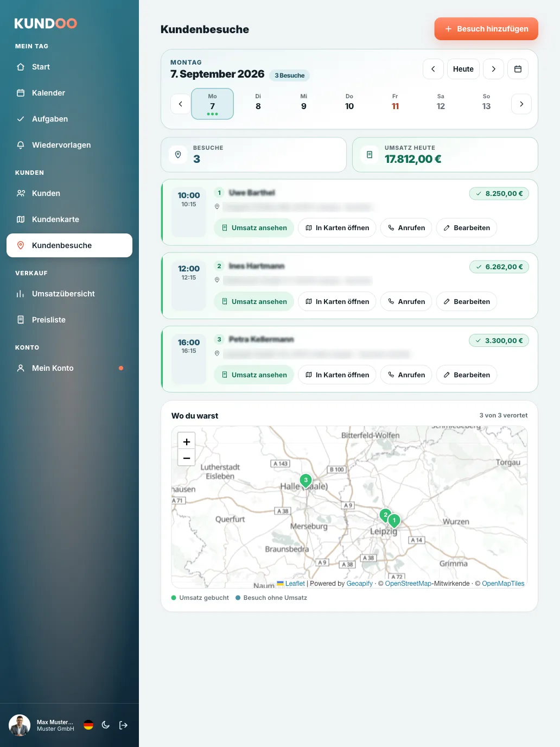Switch language via German flag icon

tap(88, 725)
